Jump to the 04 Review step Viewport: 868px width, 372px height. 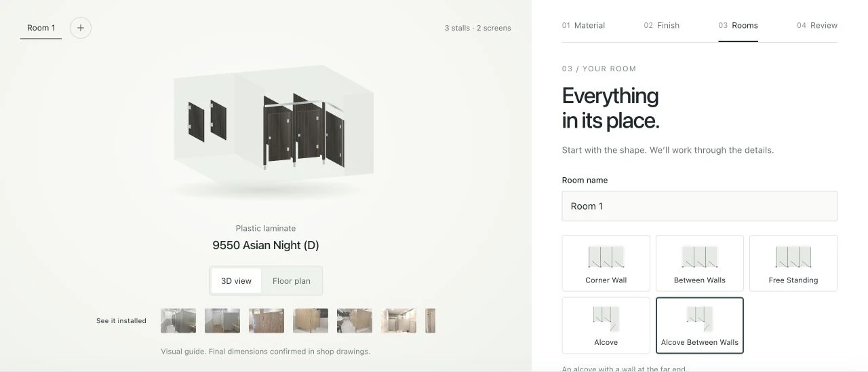[x=817, y=25]
